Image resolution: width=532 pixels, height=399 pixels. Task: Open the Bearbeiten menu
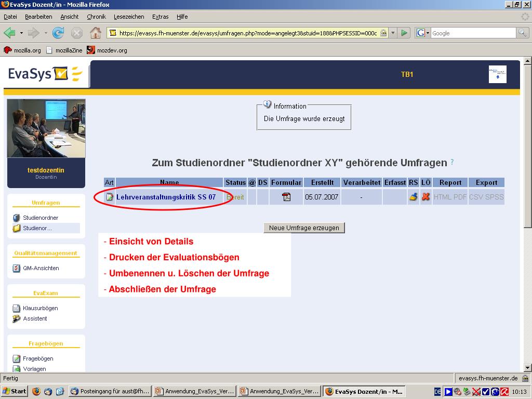pyautogui.click(x=38, y=17)
